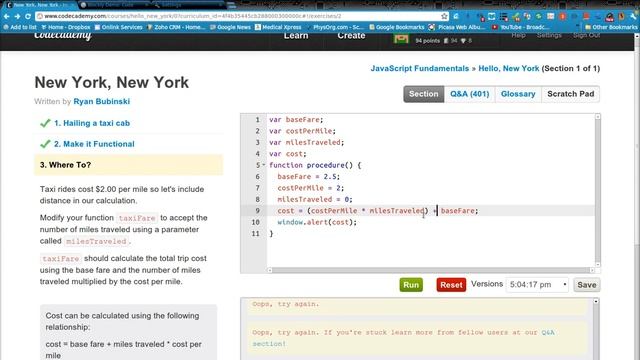Run the code with the green Run button
The image size is (640, 360).
411,285
